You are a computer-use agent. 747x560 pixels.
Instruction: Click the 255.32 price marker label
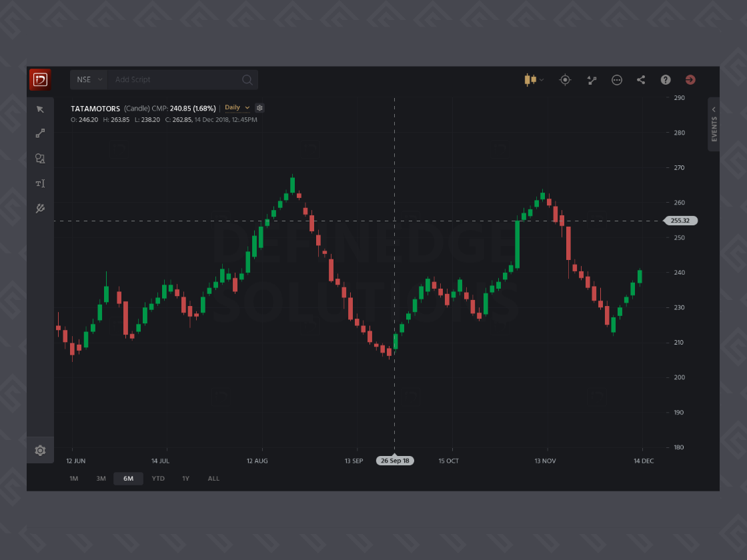click(x=680, y=221)
